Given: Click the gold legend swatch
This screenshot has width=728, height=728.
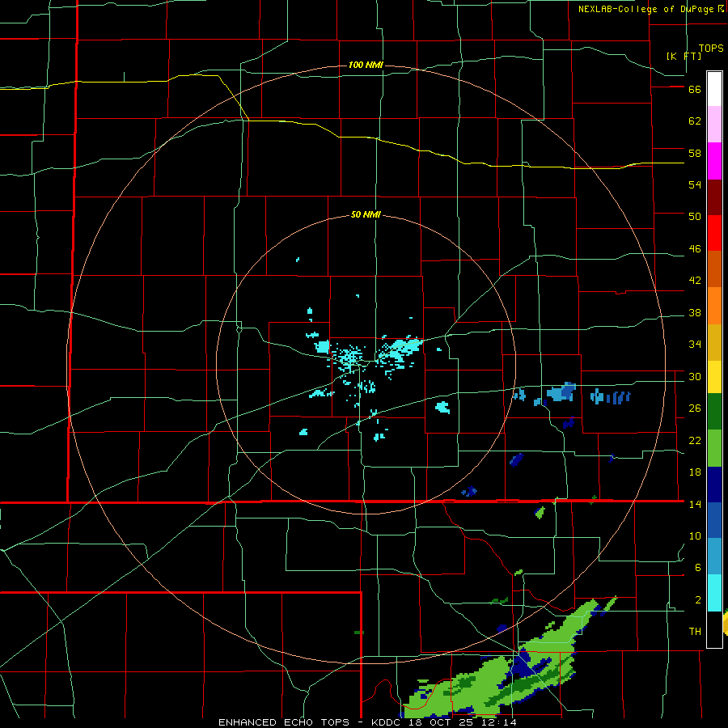Looking at the screenshot, I should 714,342.
